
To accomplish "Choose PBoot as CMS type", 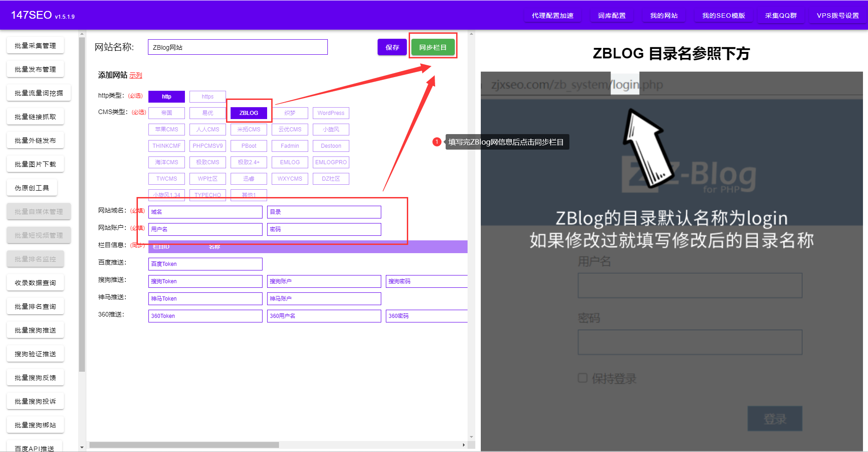I will pos(249,146).
